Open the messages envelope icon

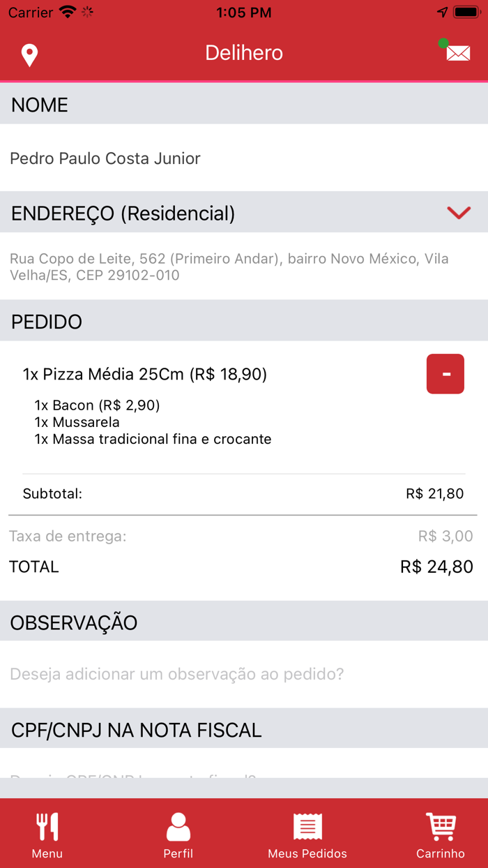tap(457, 53)
